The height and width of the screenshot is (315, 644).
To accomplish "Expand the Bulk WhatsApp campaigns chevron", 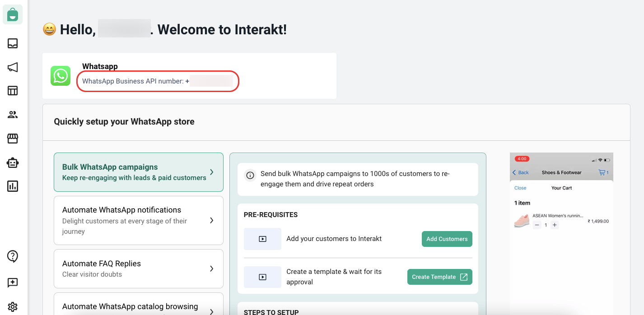I will pos(212,172).
